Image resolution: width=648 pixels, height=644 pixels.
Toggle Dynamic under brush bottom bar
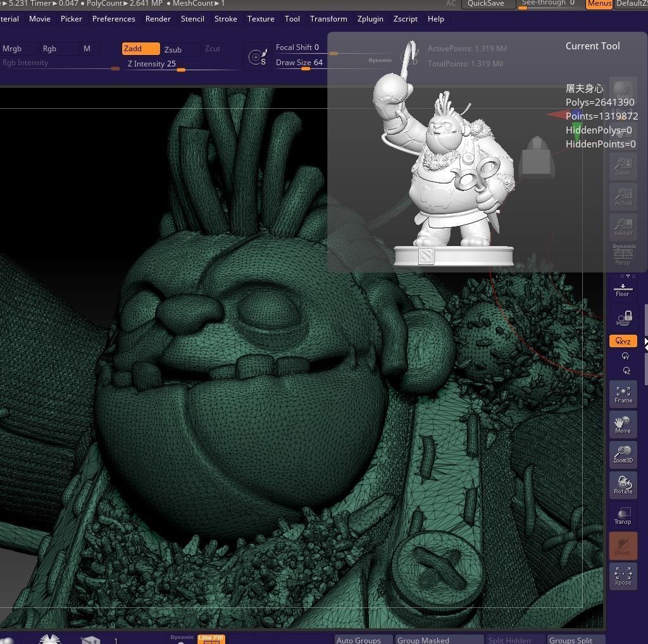click(x=182, y=638)
